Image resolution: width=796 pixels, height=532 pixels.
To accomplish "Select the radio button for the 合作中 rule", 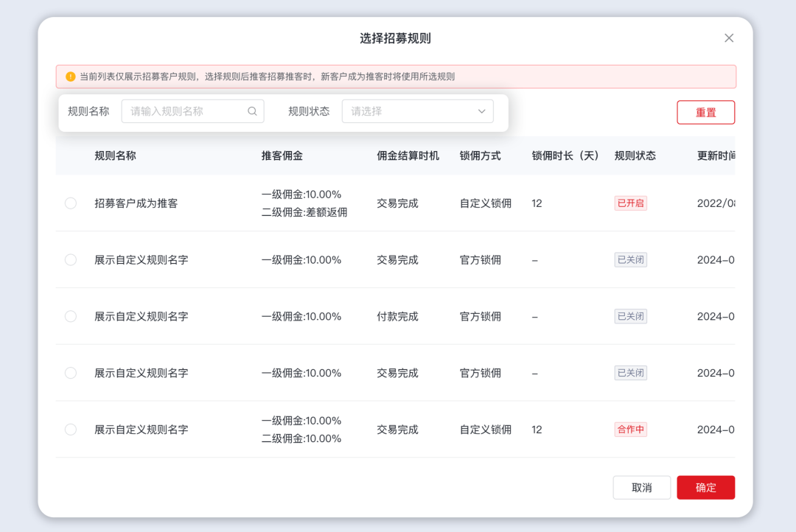I will pyautogui.click(x=70, y=429).
